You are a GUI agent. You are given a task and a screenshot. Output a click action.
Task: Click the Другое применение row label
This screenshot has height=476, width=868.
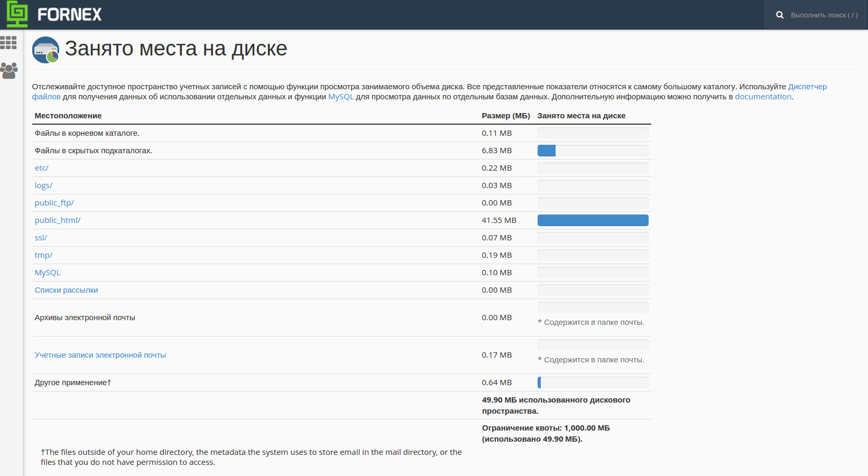pos(73,382)
